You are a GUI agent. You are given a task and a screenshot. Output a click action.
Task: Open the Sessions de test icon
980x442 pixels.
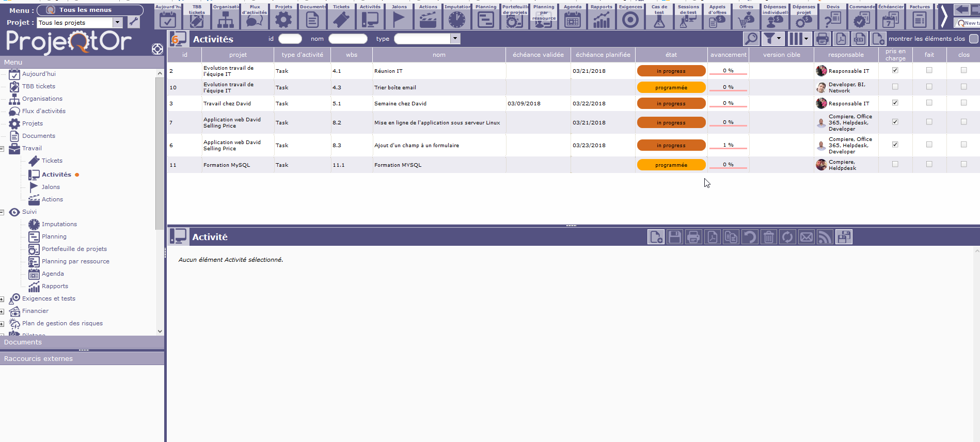click(688, 17)
